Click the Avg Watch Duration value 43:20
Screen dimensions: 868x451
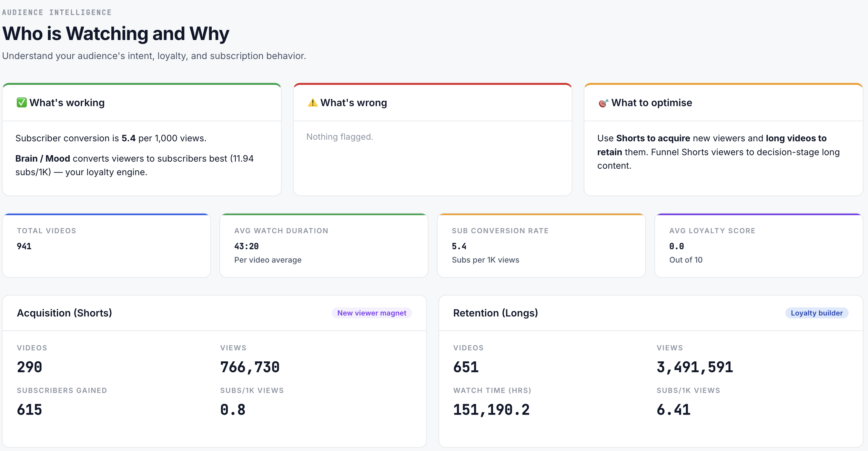[247, 246]
